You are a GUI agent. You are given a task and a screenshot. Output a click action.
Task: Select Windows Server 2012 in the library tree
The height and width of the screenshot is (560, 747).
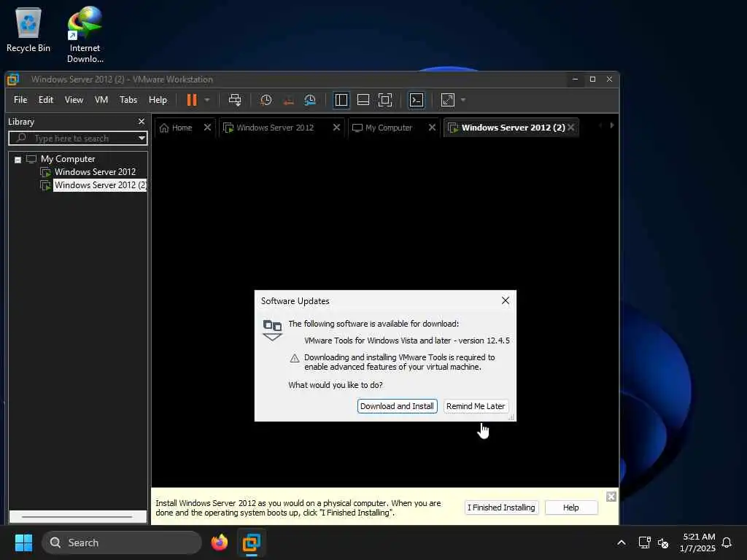tap(95, 172)
